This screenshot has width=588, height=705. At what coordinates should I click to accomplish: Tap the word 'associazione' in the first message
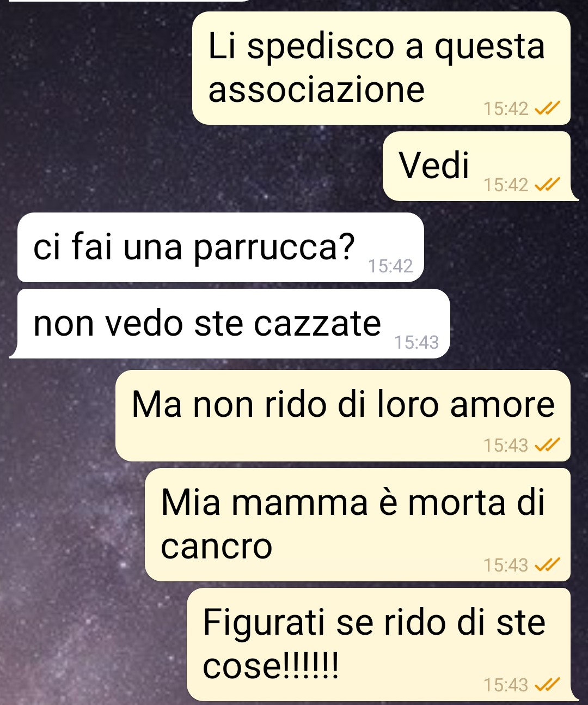316,89
